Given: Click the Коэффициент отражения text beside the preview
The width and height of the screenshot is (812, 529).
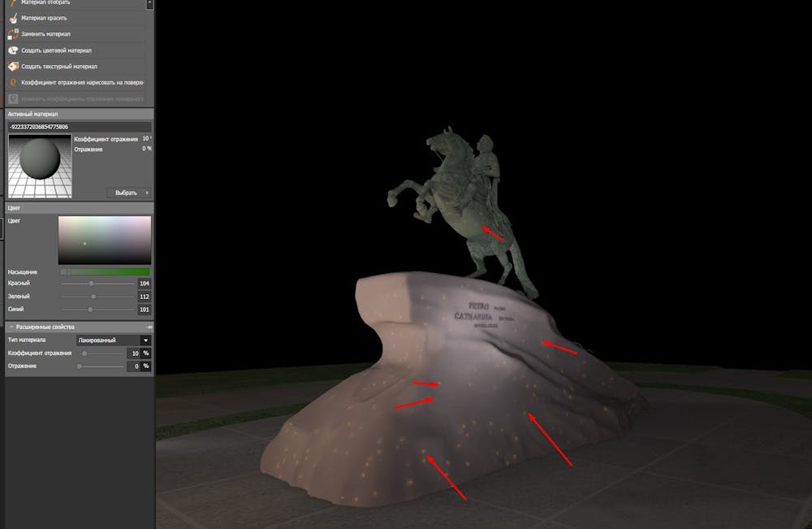Looking at the screenshot, I should click(106, 140).
